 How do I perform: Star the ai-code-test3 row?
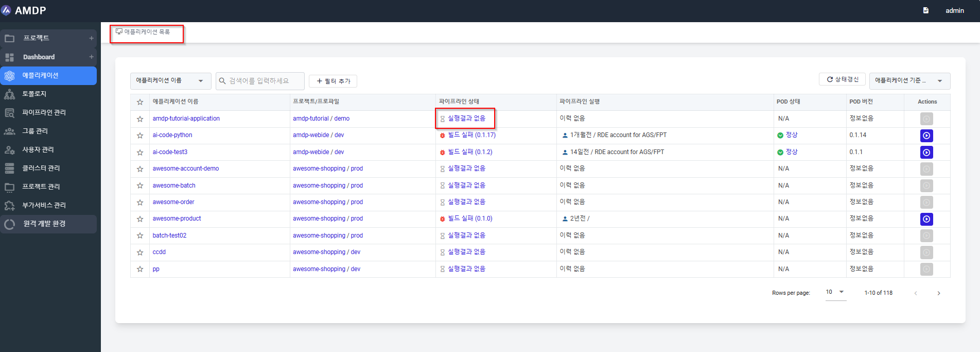click(139, 152)
